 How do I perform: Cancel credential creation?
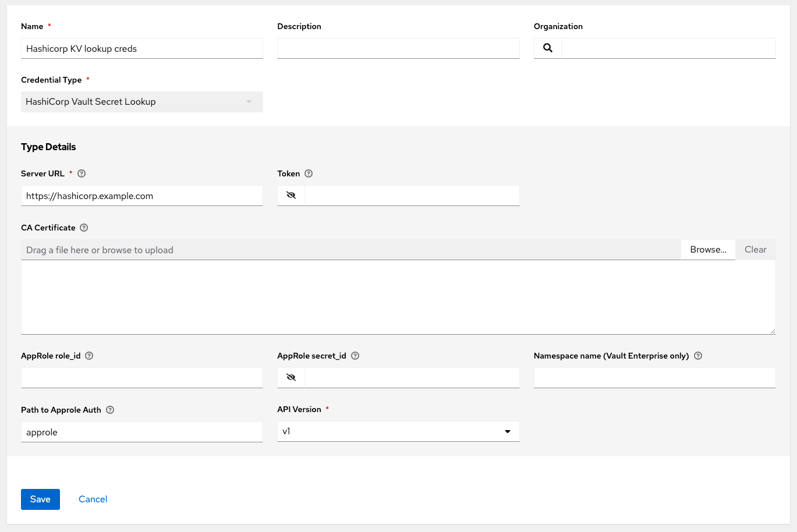pos(93,499)
